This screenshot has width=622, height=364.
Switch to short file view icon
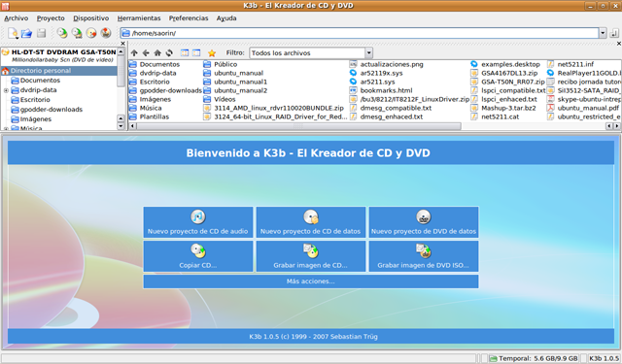click(185, 52)
